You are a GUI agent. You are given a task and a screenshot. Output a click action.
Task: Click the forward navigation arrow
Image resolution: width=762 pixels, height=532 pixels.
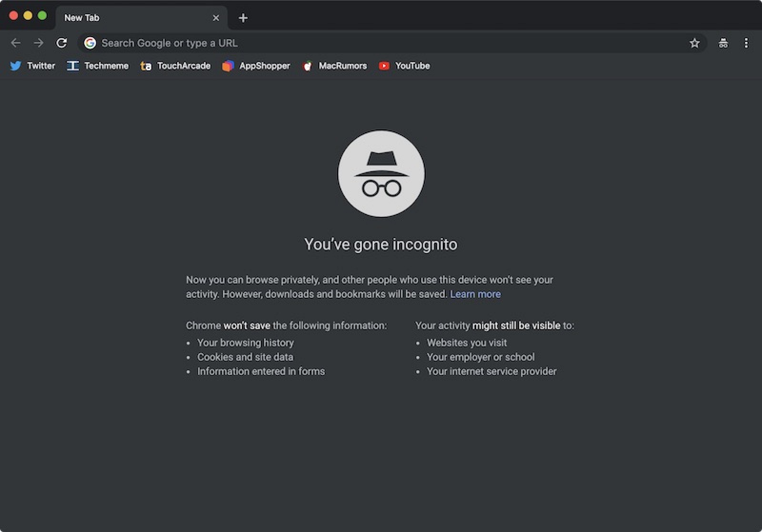[39, 43]
